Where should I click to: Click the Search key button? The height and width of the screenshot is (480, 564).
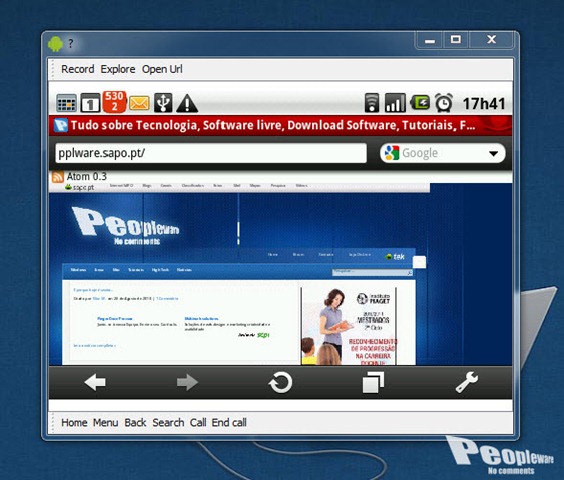tap(168, 422)
